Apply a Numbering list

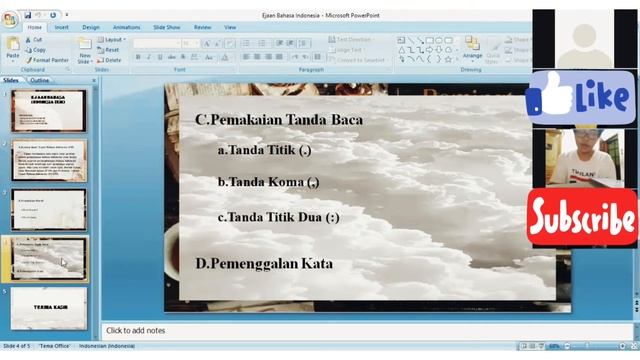262,43
